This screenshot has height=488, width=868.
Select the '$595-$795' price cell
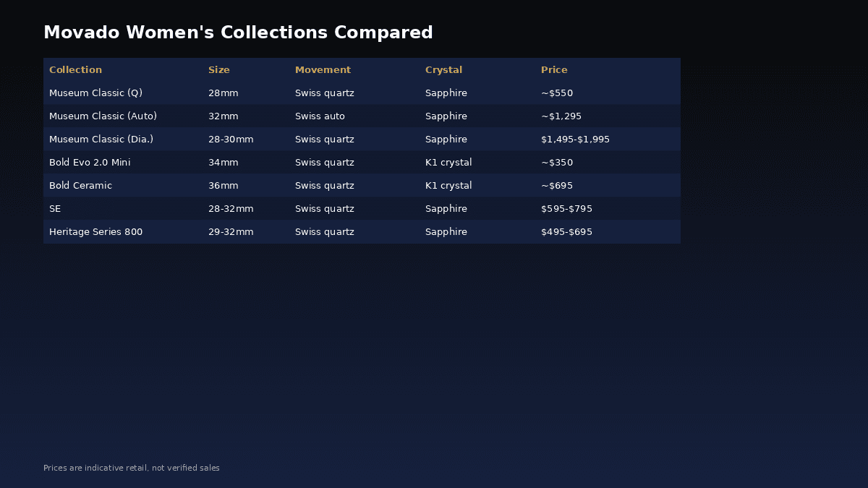566,209
